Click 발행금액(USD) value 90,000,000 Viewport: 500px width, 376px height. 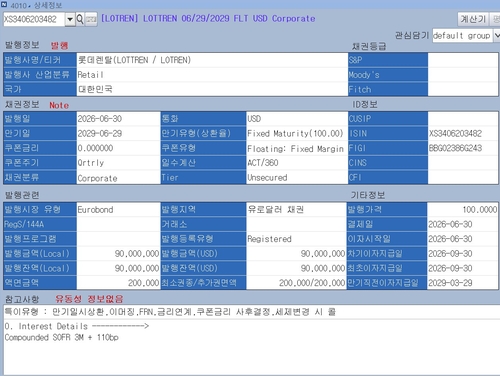pos(323,254)
